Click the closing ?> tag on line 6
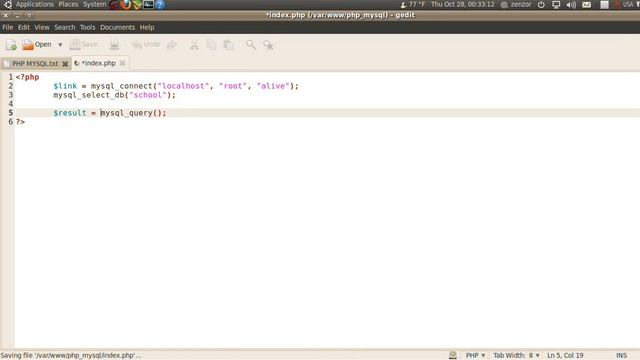 (x=20, y=122)
